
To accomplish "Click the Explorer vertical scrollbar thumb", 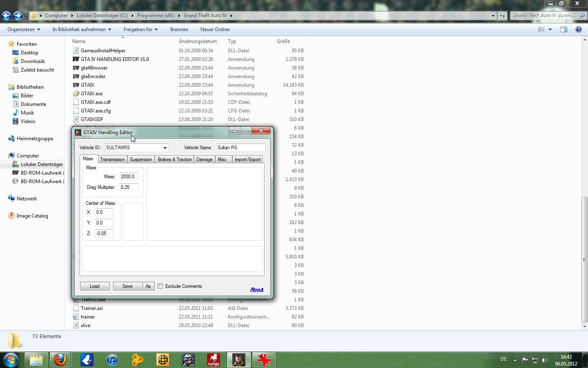I will point(584,260).
